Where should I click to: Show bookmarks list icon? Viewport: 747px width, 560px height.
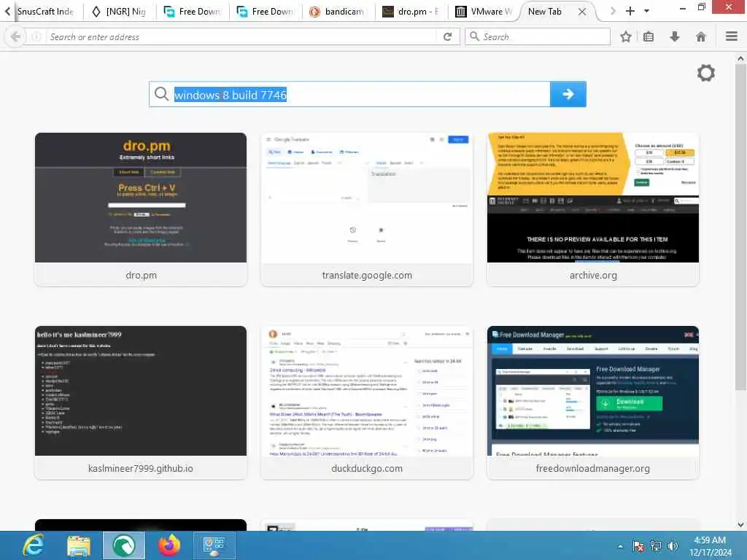click(x=649, y=36)
